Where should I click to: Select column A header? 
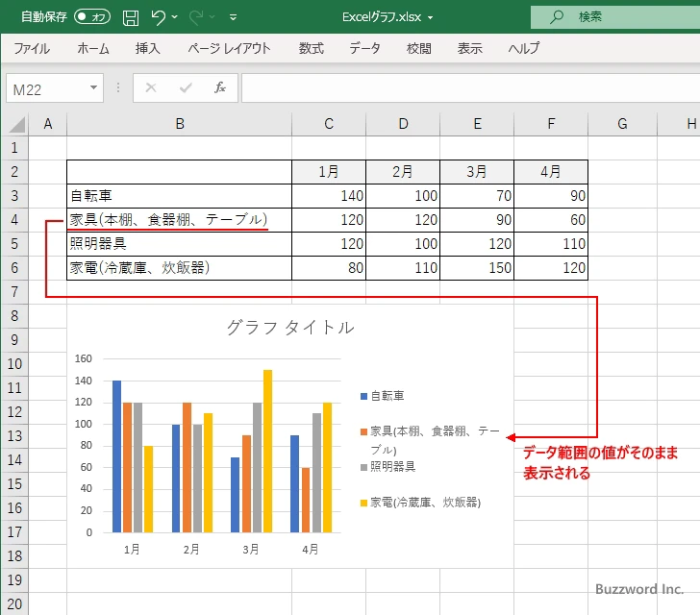(48, 124)
